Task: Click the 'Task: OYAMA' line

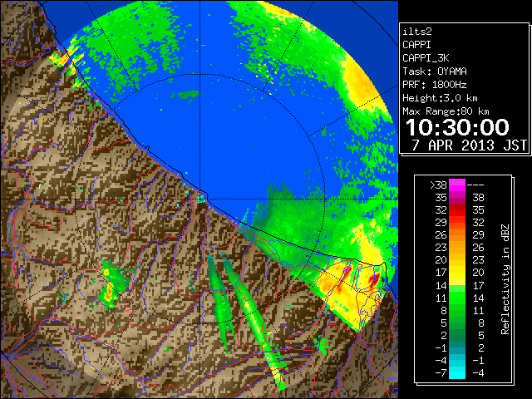Action: 435,71
